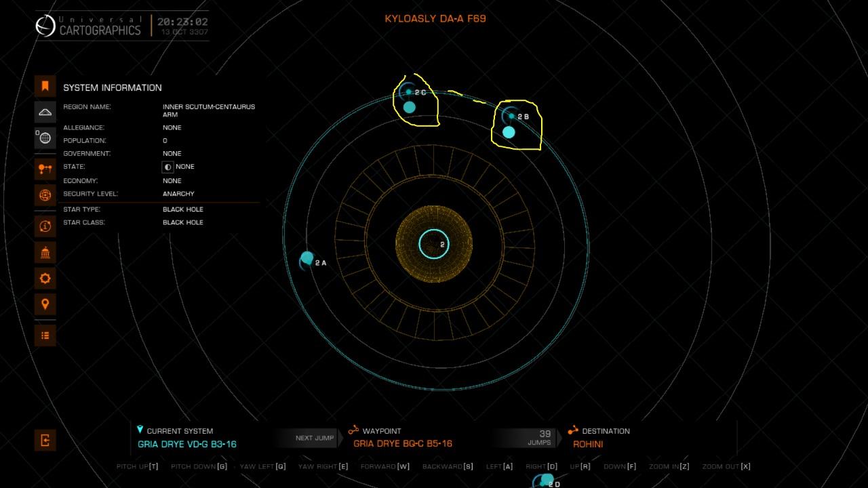Click the cyan moon below 2 C
Image resolution: width=868 pixels, height=488 pixels.
[x=409, y=107]
